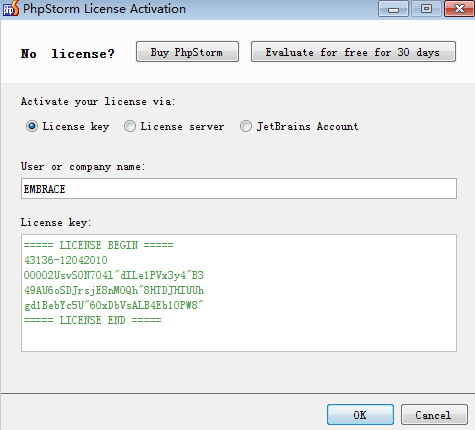475x430 pixels.
Task: Cancel the license activation dialog
Action: [x=434, y=415]
